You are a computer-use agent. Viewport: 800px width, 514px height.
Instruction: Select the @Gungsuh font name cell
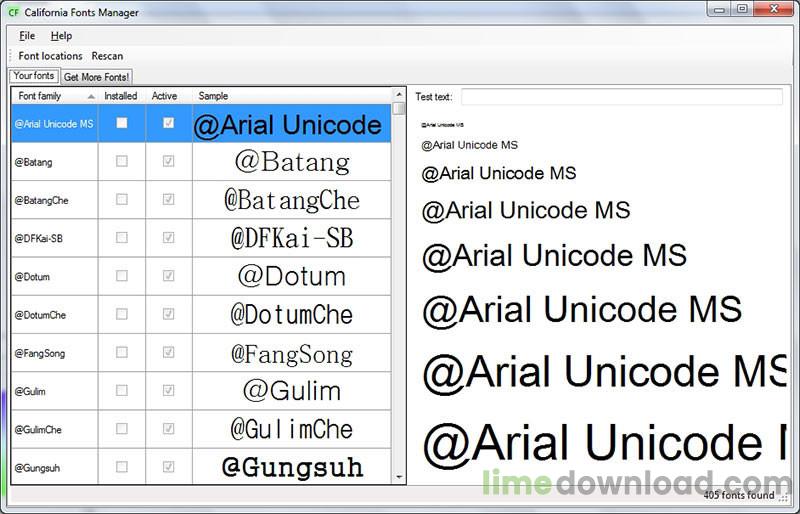[x=55, y=467]
